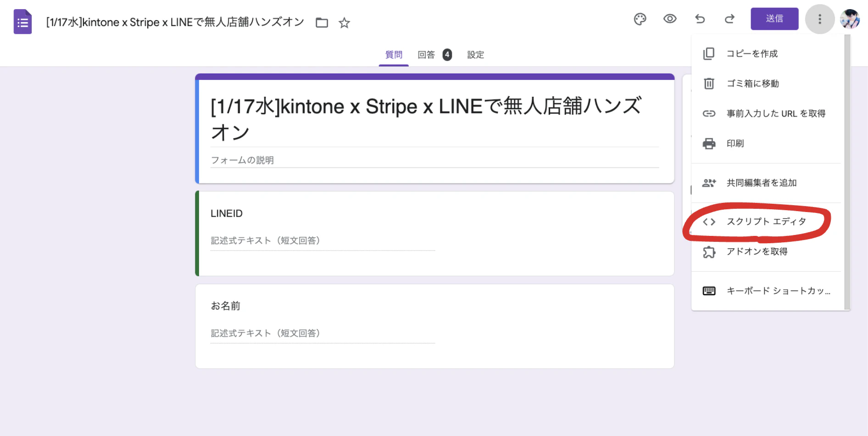Redo the last change

tap(729, 19)
